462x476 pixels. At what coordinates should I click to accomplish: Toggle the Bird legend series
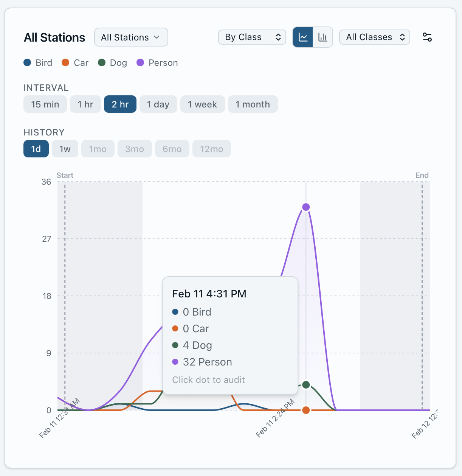pos(38,63)
